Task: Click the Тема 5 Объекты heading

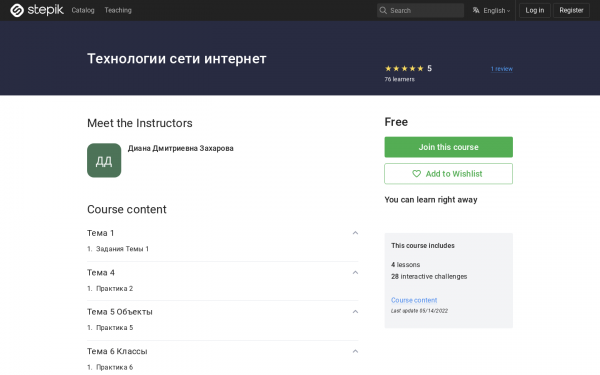Action: pyautogui.click(x=120, y=312)
